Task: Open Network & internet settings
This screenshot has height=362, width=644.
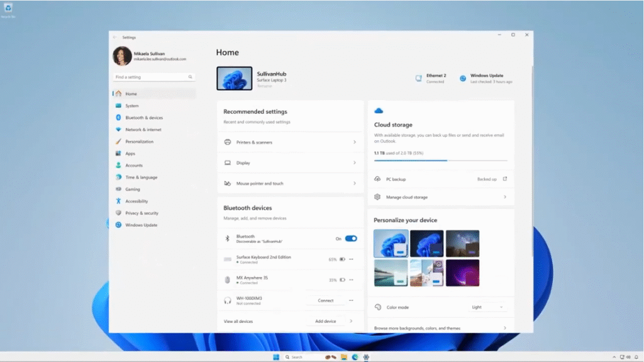Action: tap(155, 130)
